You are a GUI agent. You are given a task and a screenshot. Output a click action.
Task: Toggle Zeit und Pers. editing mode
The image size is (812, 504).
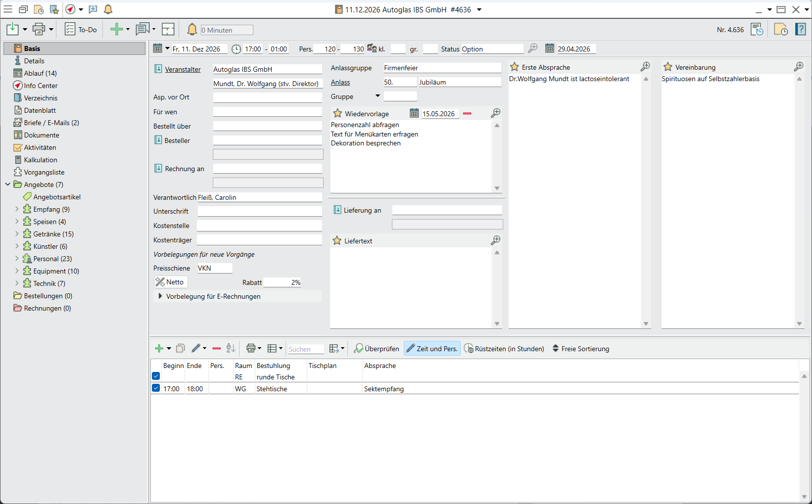(432, 349)
